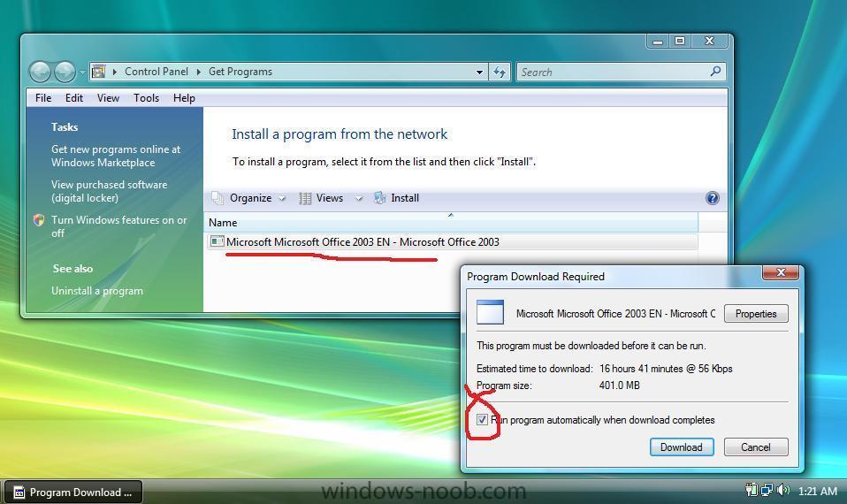Open the Tools menu
Screen dimensions: 847x504
point(147,98)
